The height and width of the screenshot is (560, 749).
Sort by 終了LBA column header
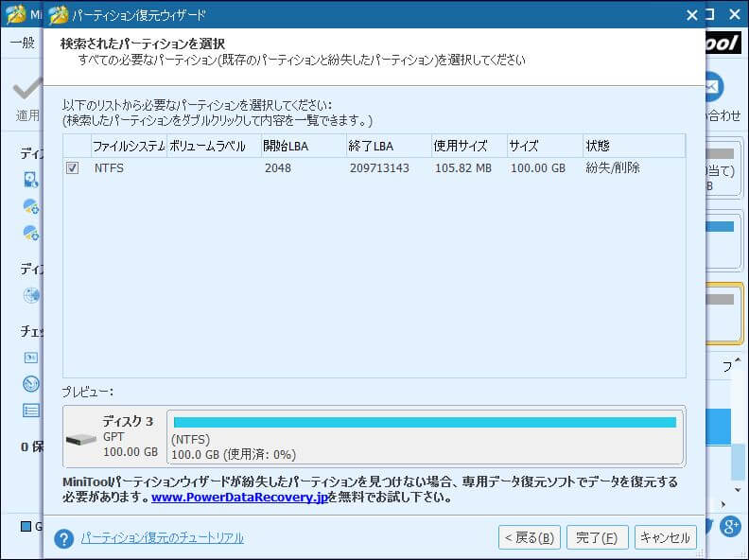tap(389, 146)
